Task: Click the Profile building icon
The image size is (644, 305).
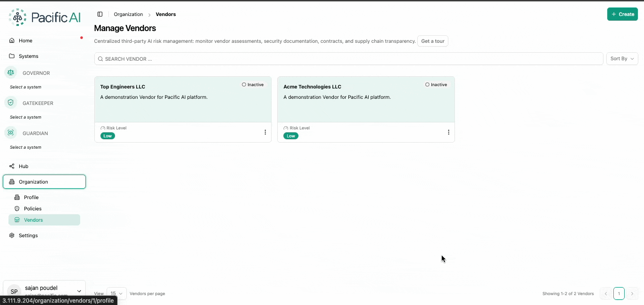Action: pos(17,197)
